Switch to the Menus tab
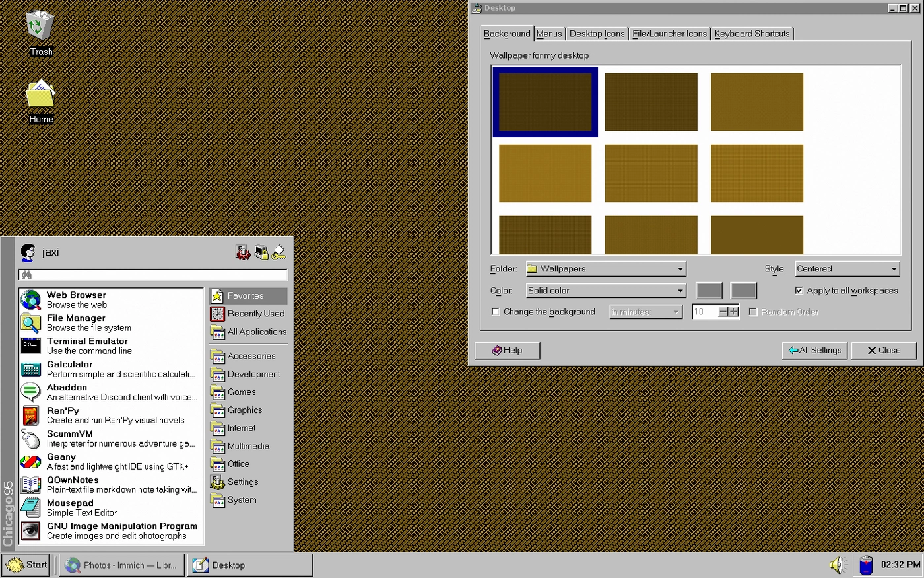Viewport: 924px width, 578px height. pos(549,34)
